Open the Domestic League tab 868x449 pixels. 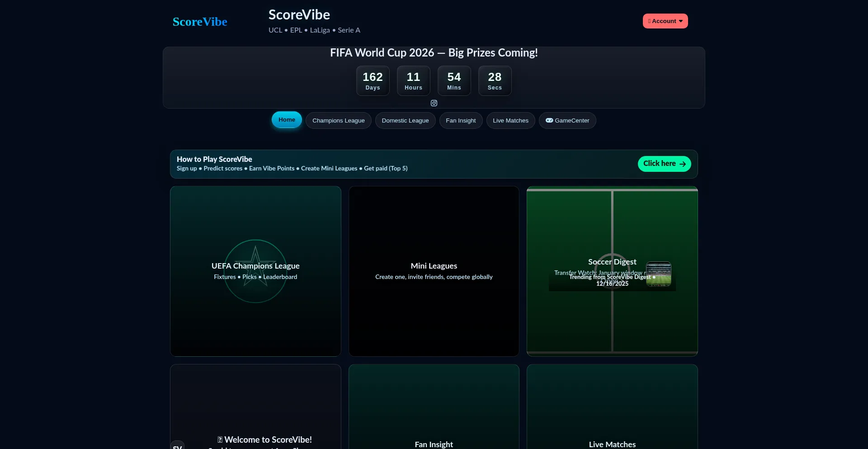(x=405, y=121)
